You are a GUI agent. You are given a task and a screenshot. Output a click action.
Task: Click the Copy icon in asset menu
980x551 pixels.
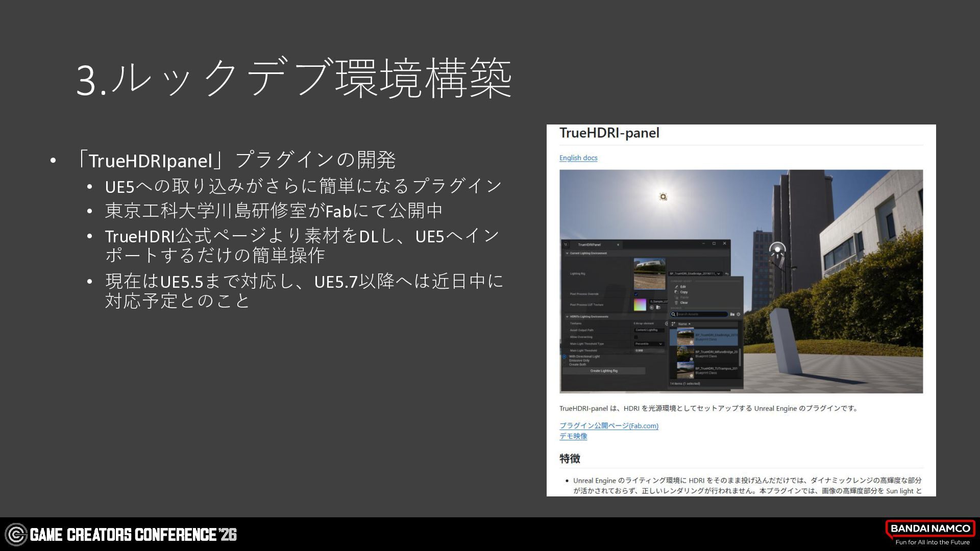676,292
